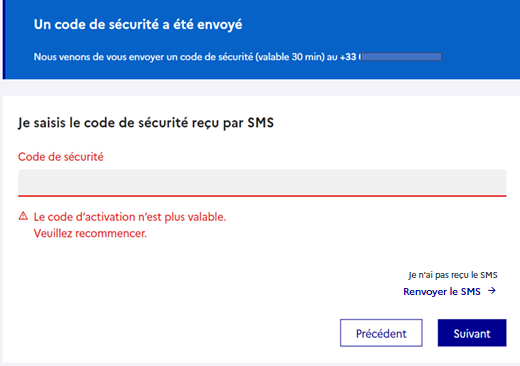This screenshot has width=520, height=366.
Task: Click the Nous venons de vous envoyer sentence
Action: [195, 57]
